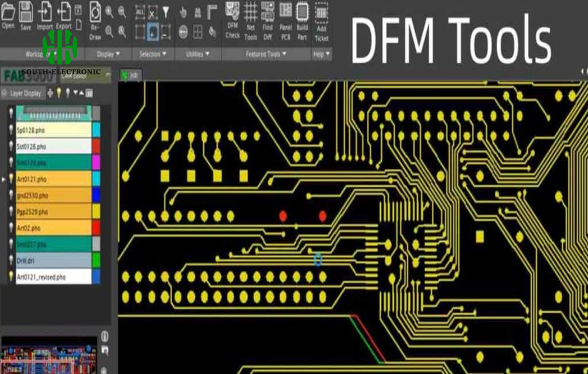Toggle visibility bulb for Drill.drl layer

pyautogui.click(x=11, y=260)
